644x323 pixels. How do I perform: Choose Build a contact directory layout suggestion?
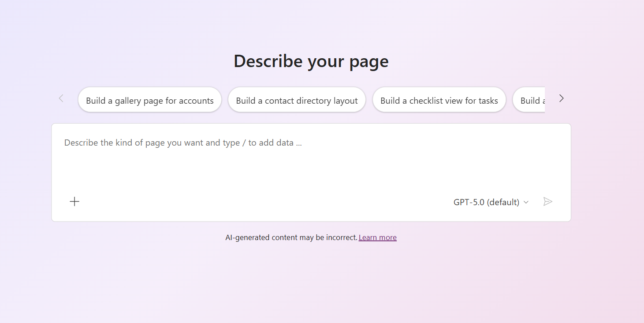coord(296,100)
